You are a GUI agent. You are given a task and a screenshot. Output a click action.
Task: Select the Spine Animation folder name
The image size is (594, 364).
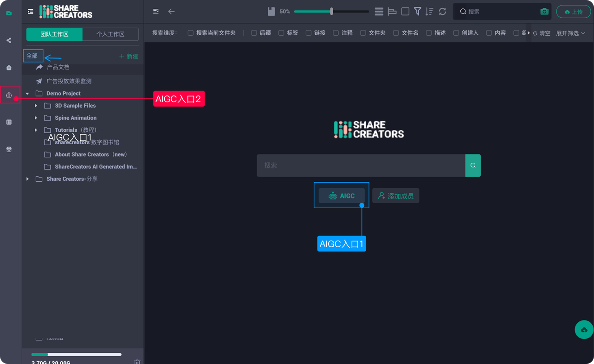76,118
